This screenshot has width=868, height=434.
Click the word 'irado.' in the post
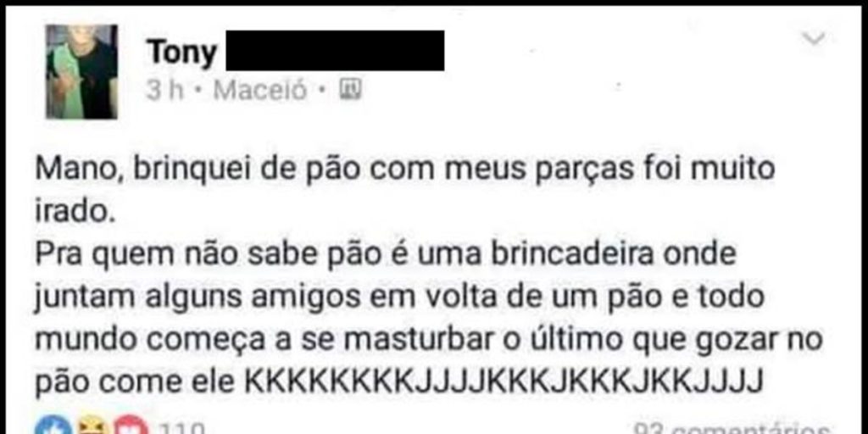tap(75, 213)
